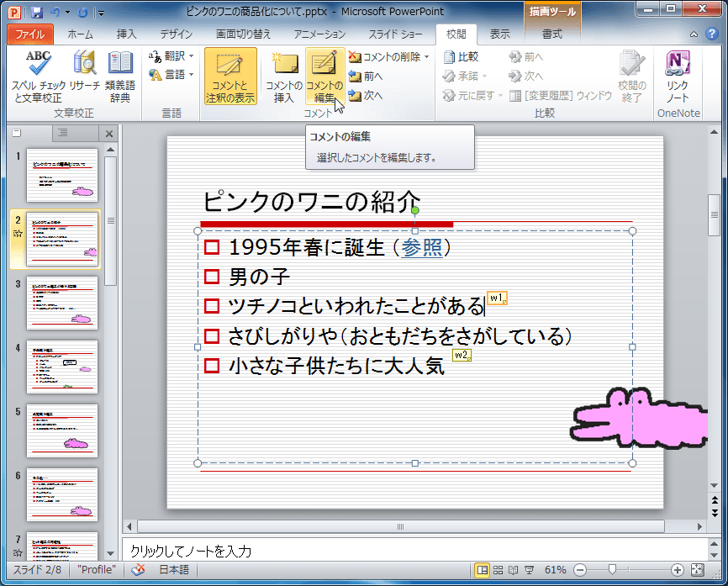Switch to the 表示 ribbon tab
This screenshot has height=586, width=728.
499,34
